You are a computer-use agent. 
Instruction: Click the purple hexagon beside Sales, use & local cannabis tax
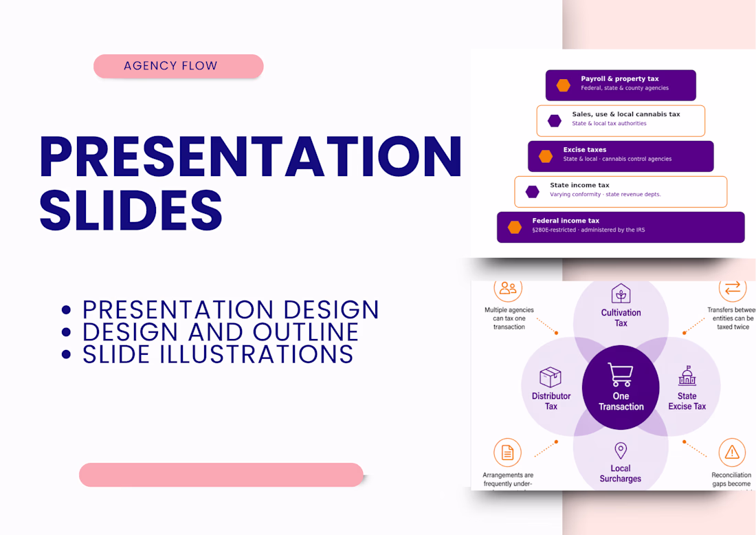[555, 120]
